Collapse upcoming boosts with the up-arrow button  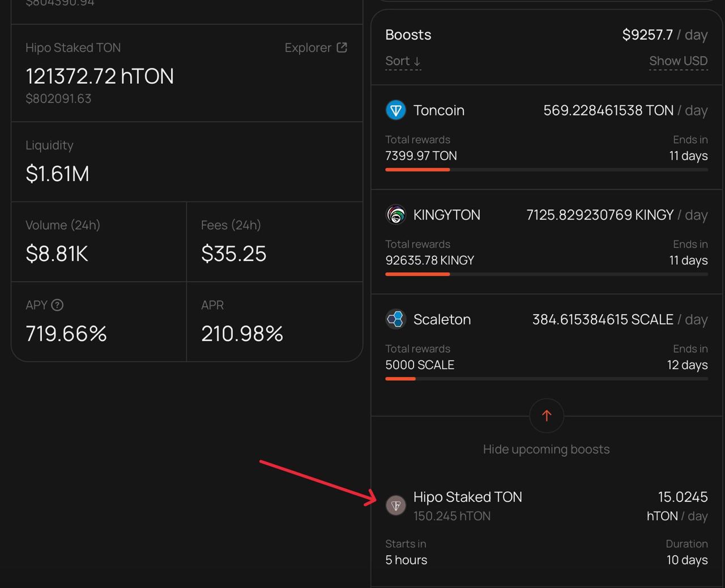[547, 415]
